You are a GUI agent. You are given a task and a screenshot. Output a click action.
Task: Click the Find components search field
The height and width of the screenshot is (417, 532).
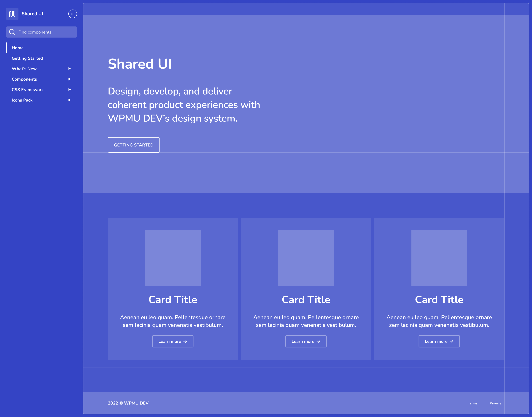(x=42, y=32)
